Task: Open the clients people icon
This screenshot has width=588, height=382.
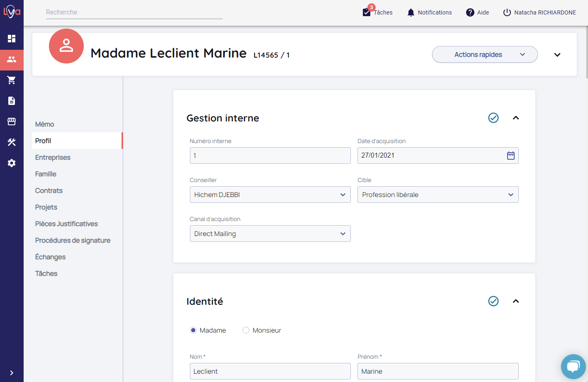Action: 12,59
